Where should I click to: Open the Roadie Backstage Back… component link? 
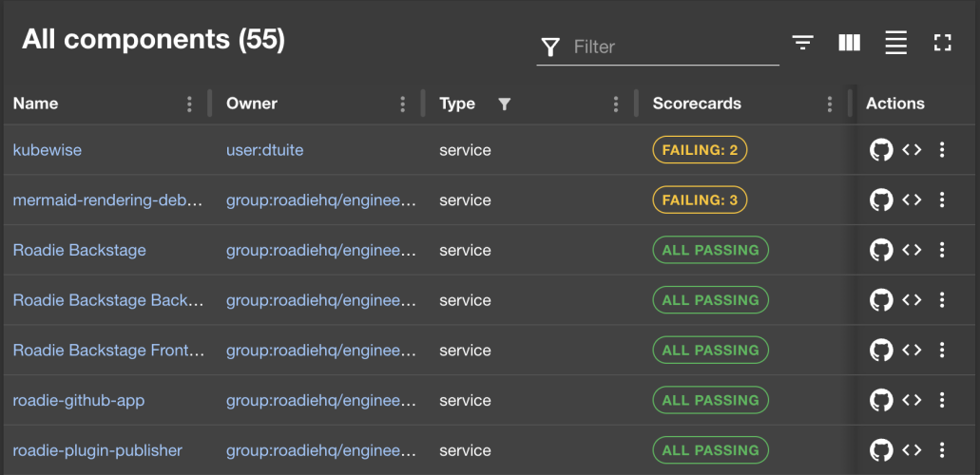coord(108,300)
